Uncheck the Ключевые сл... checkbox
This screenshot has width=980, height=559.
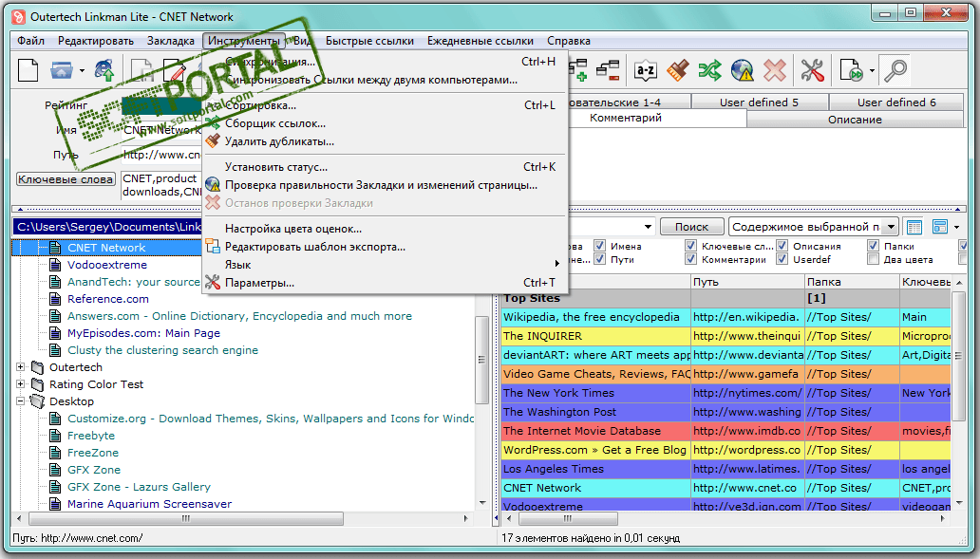690,246
